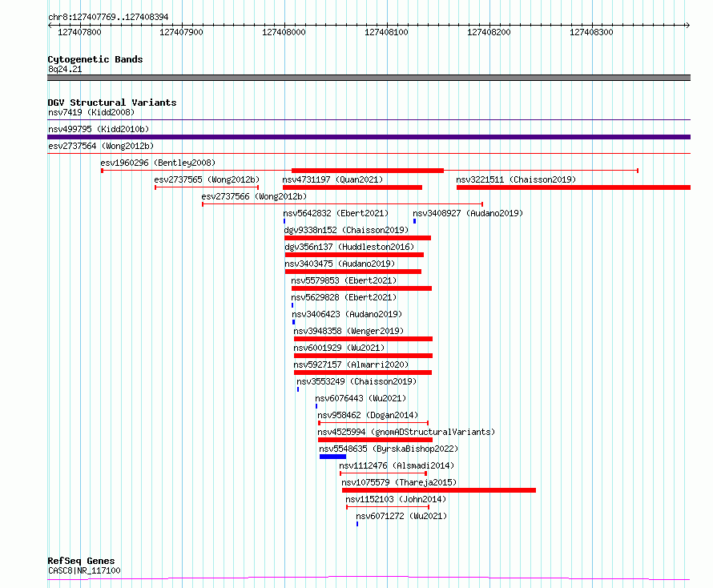Click the nsv3408927 (Audano2019) label
The height and width of the screenshot is (588, 713).
tap(468, 213)
